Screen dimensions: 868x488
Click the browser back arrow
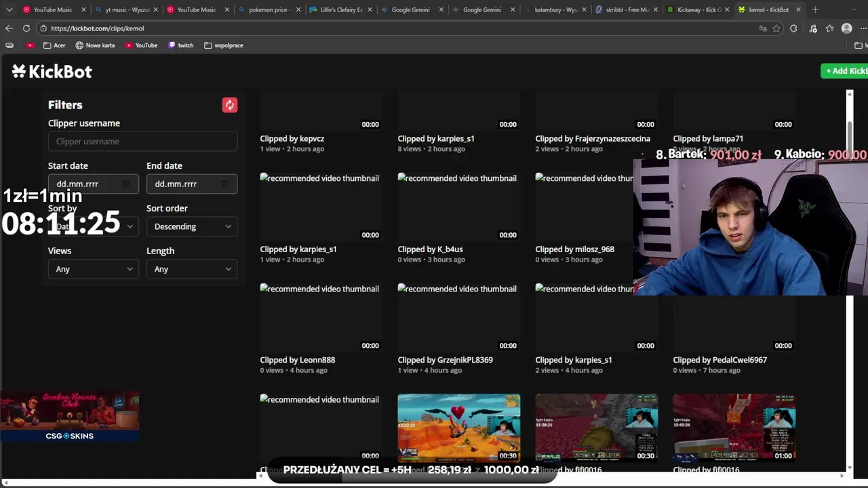point(9,28)
